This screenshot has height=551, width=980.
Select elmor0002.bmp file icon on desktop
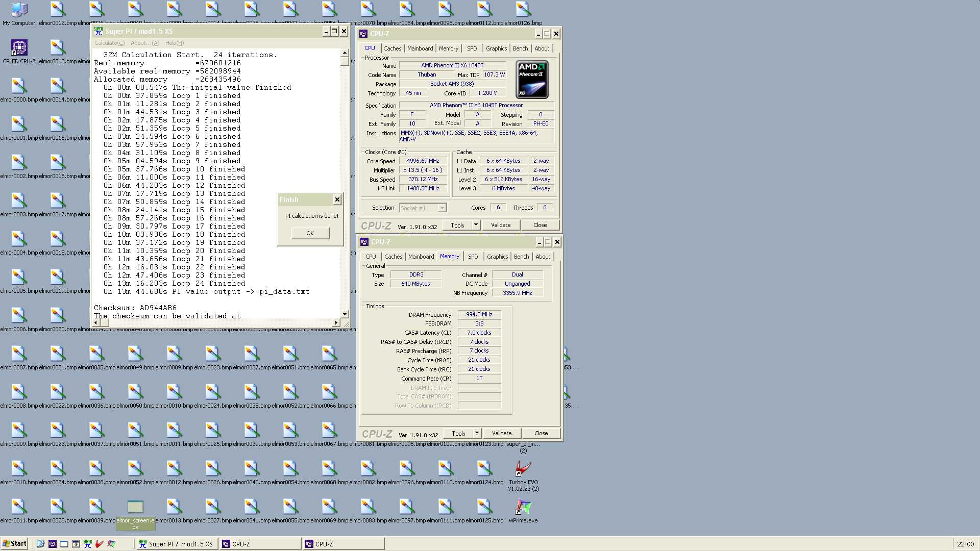(19, 166)
